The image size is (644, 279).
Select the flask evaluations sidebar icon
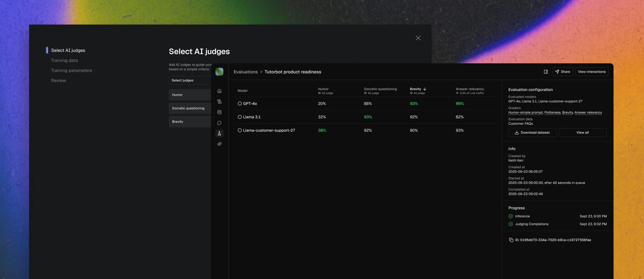(x=219, y=133)
